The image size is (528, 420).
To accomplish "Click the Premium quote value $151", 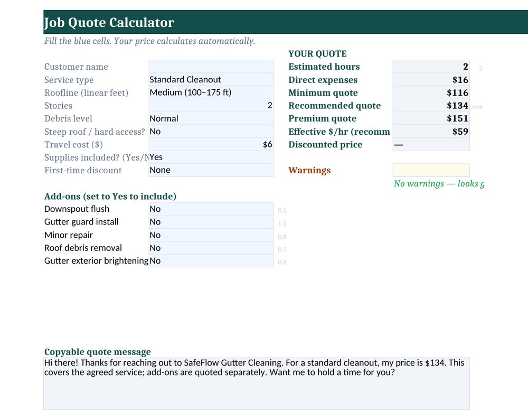I will [431, 118].
